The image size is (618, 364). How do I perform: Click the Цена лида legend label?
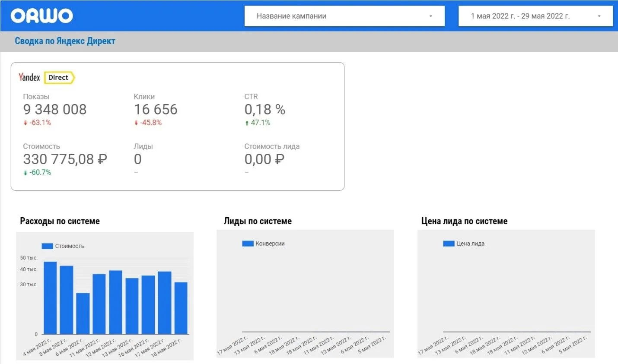click(470, 244)
